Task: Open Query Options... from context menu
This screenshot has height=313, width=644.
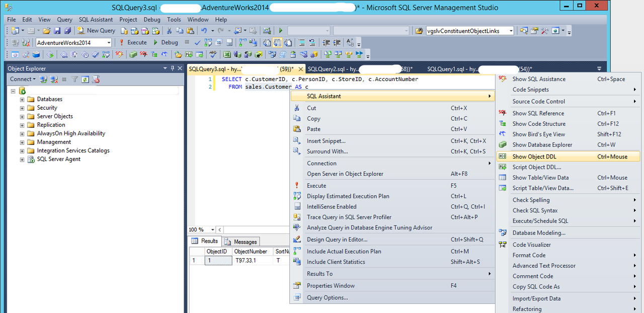Action: (x=392, y=298)
